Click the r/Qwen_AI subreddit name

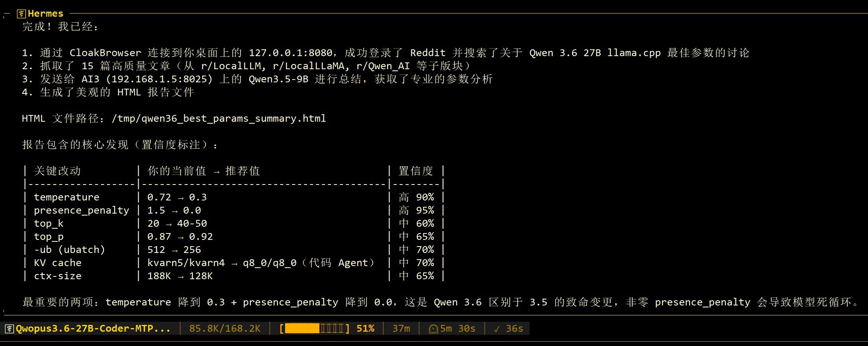pos(383,66)
